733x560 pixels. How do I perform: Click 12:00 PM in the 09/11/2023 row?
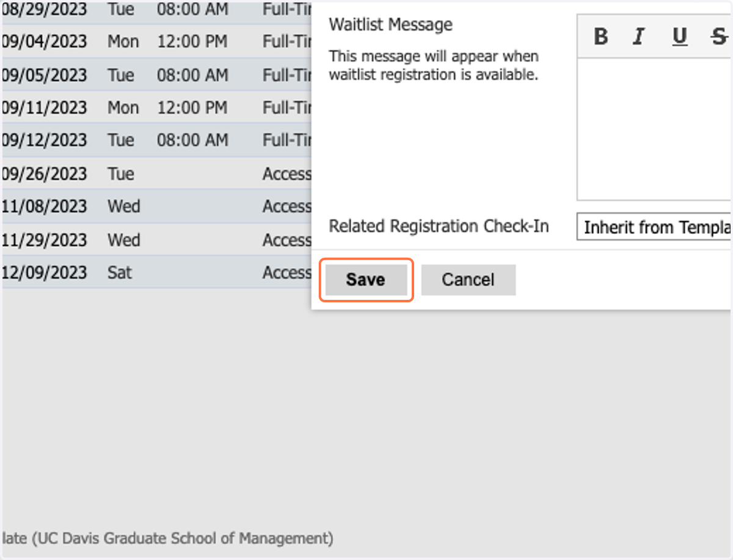coord(192,107)
